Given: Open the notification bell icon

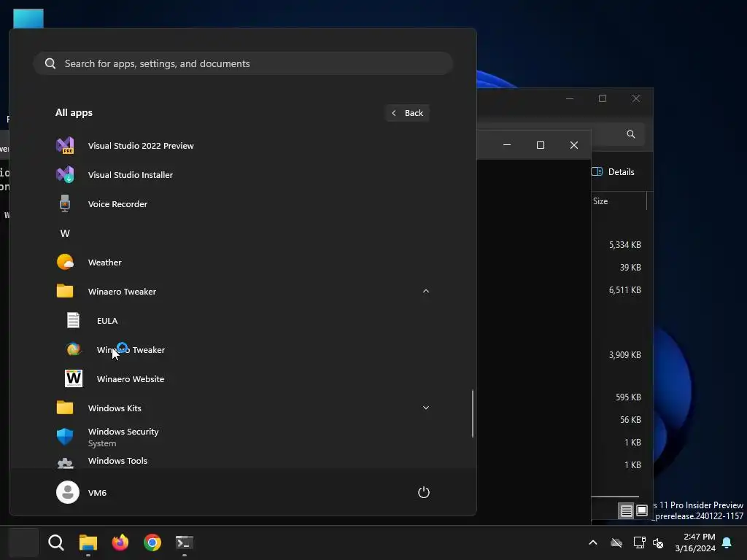Looking at the screenshot, I should click(727, 542).
